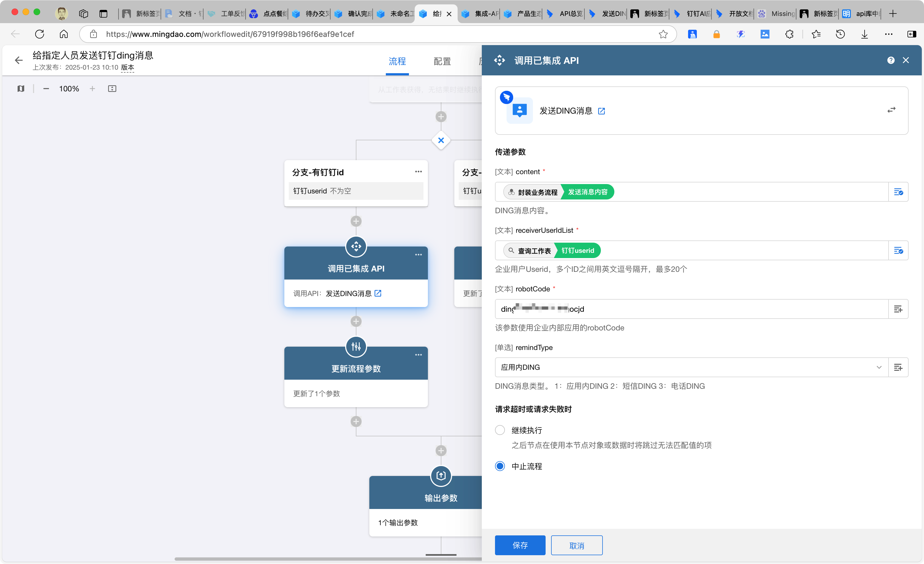Zoom out canvas with minus icon
This screenshot has width=924, height=564.
46,89
